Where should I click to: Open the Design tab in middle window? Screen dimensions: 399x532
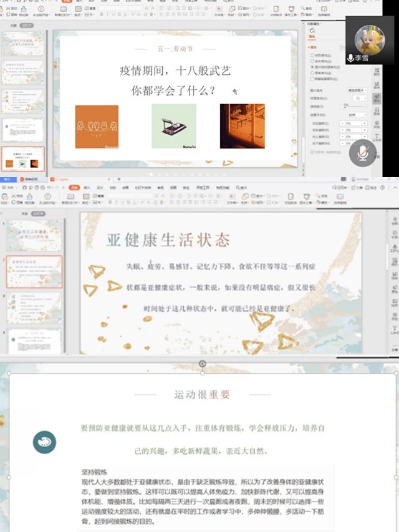100,187
